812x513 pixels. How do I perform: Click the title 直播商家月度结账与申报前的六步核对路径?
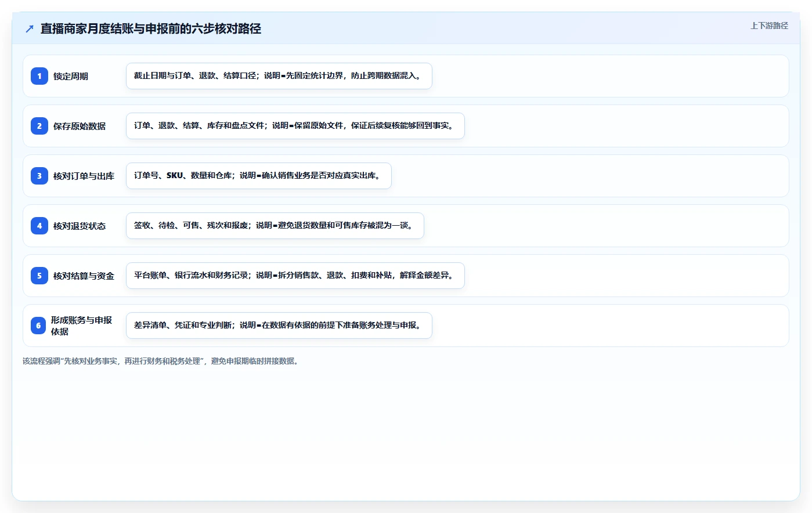[151, 28]
